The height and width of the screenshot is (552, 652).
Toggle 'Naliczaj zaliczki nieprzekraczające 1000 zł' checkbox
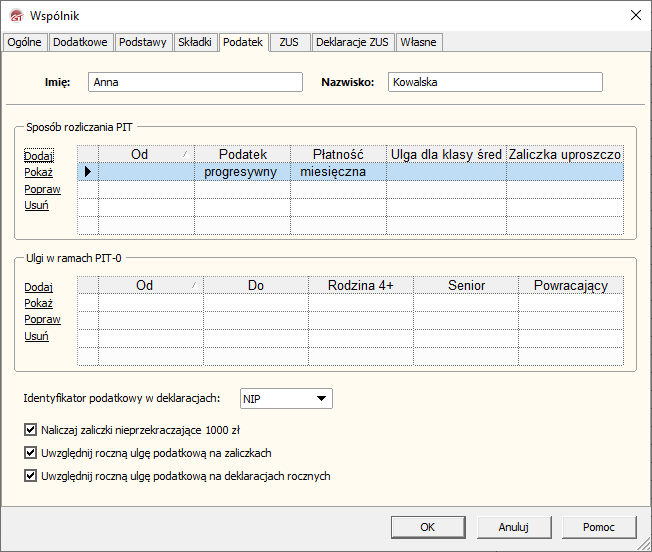coord(29,430)
